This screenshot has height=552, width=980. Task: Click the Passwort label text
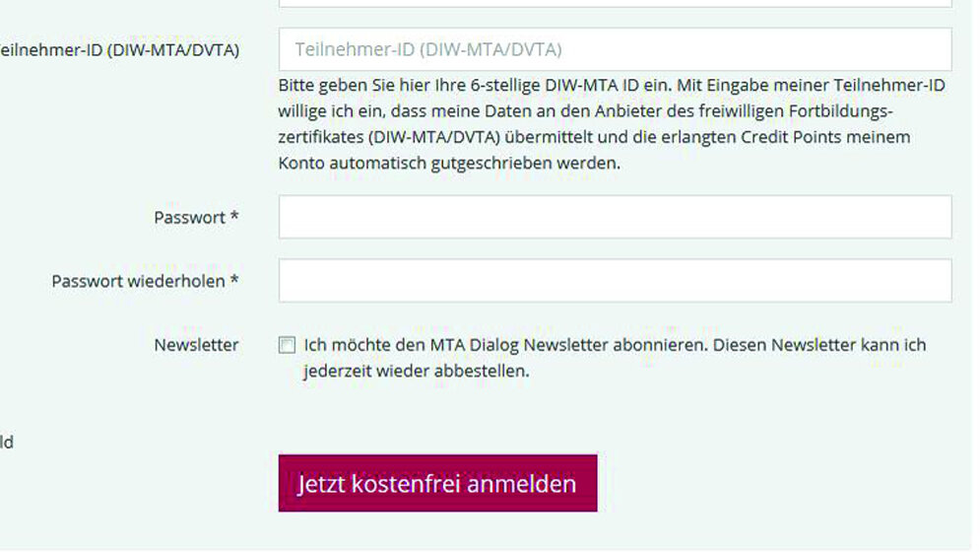pos(189,218)
